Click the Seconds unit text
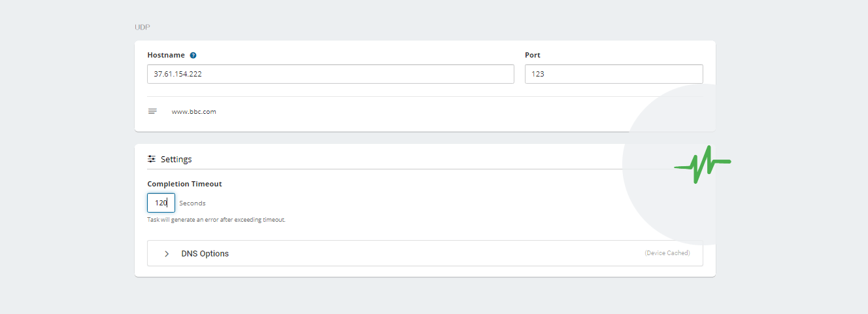 (x=192, y=203)
